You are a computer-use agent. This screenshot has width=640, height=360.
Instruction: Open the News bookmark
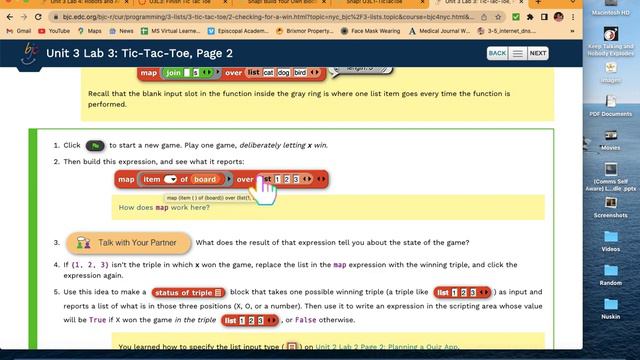point(121,31)
